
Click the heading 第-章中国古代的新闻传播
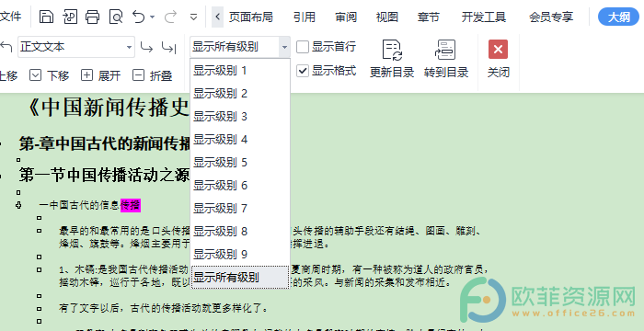pos(104,144)
